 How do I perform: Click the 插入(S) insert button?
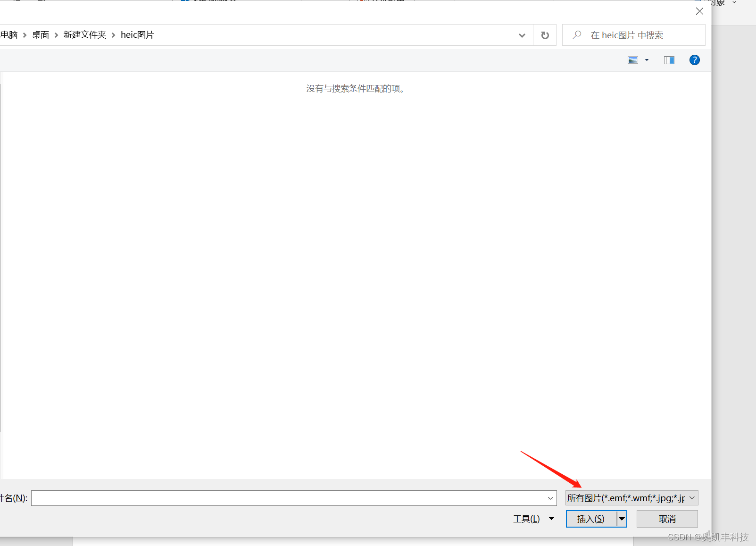[x=591, y=519]
